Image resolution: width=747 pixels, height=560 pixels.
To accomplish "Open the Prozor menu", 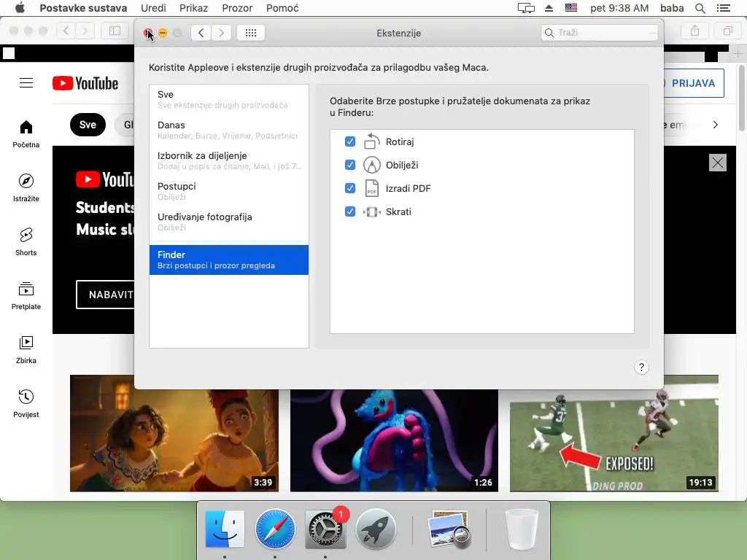I will point(237,8).
